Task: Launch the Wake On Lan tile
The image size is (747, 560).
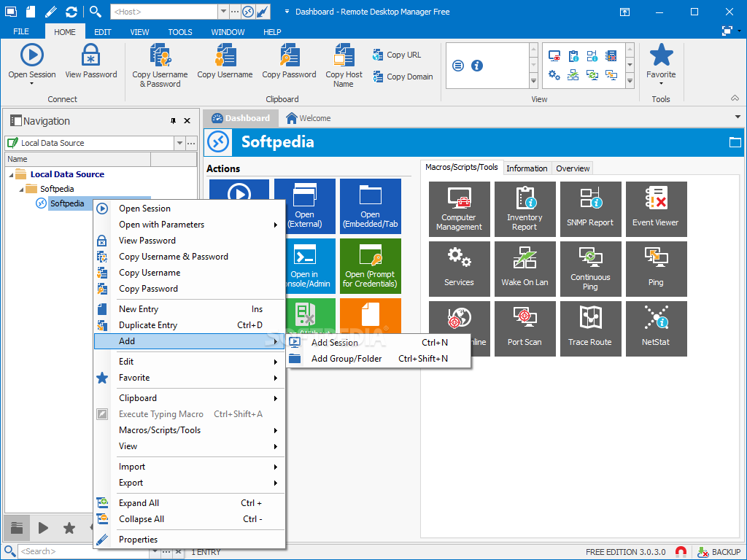Action: coord(525,269)
